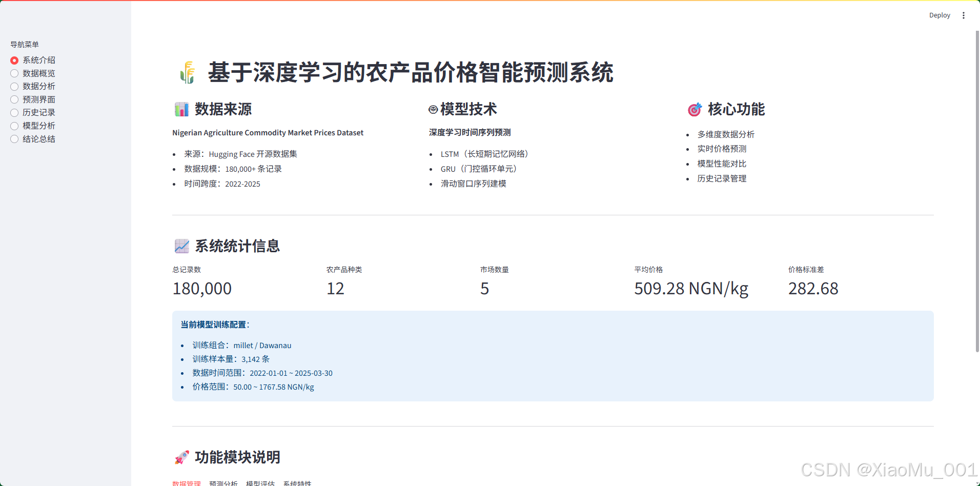
Task: Click the 训练样本量：3,142 条 line
Action: (231, 359)
